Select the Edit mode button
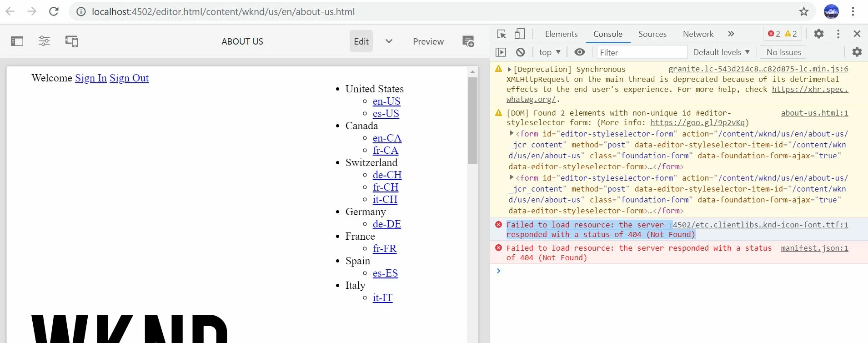Screen dimensions: 868x343 361,41
